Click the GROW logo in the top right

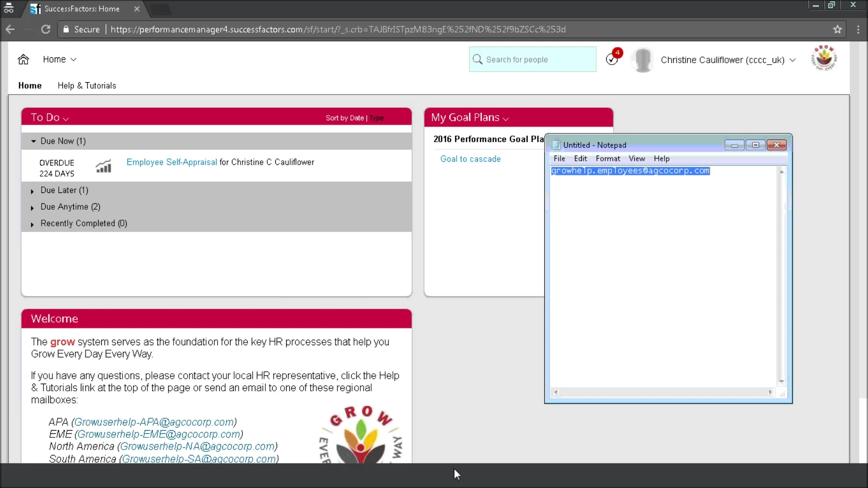coord(824,58)
